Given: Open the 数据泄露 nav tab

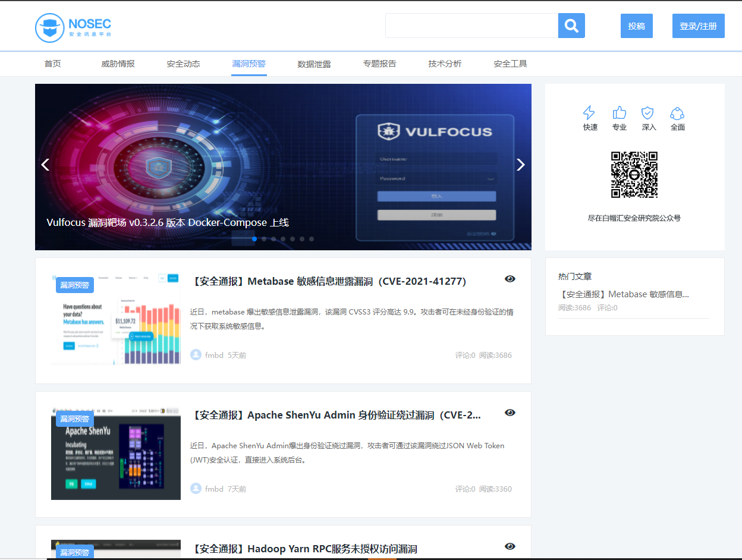Looking at the screenshot, I should click(x=314, y=64).
